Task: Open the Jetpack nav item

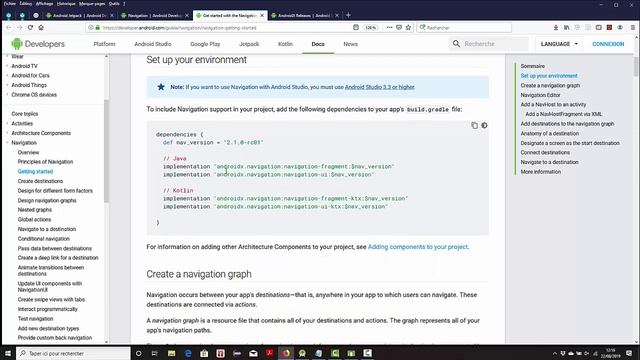Action: coord(249,44)
